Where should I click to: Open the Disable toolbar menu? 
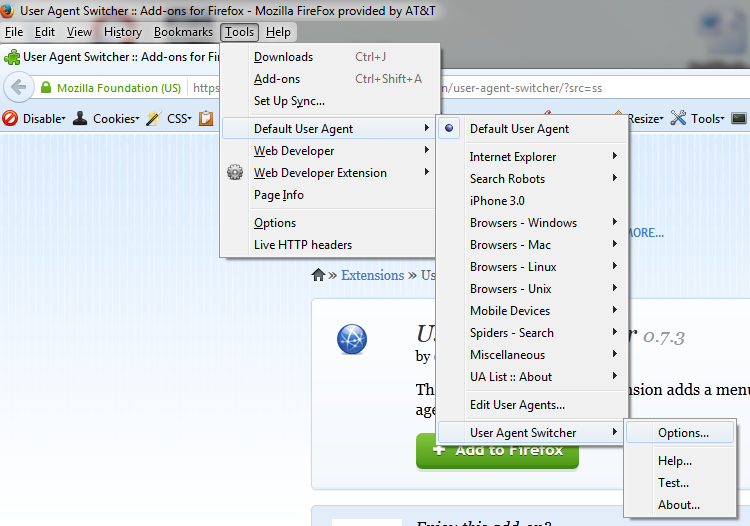pyautogui.click(x=33, y=118)
